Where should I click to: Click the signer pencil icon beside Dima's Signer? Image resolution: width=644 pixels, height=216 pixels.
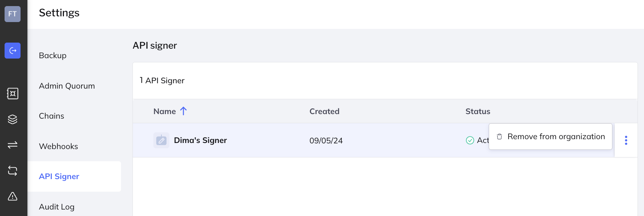coord(161,140)
